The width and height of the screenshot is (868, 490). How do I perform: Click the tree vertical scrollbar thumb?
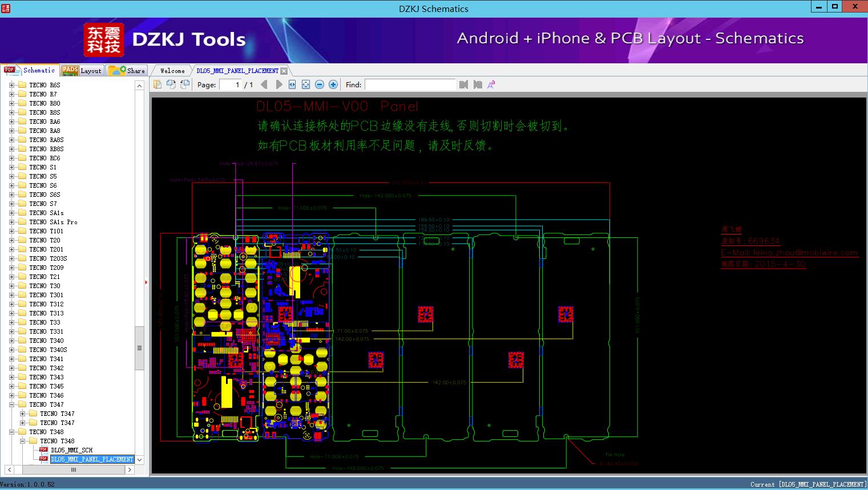[139, 348]
